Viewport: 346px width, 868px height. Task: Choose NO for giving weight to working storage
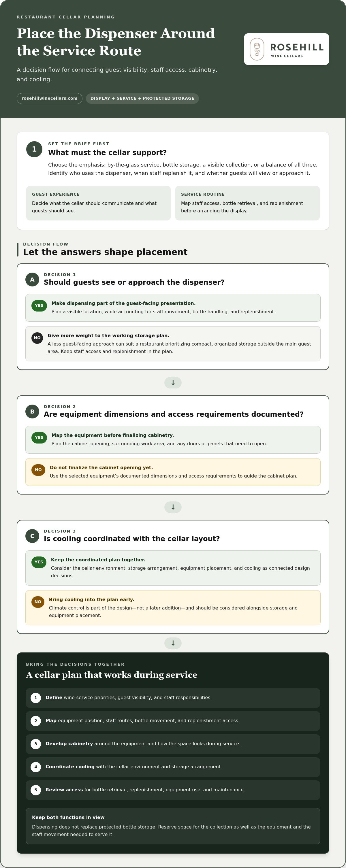coord(37,338)
